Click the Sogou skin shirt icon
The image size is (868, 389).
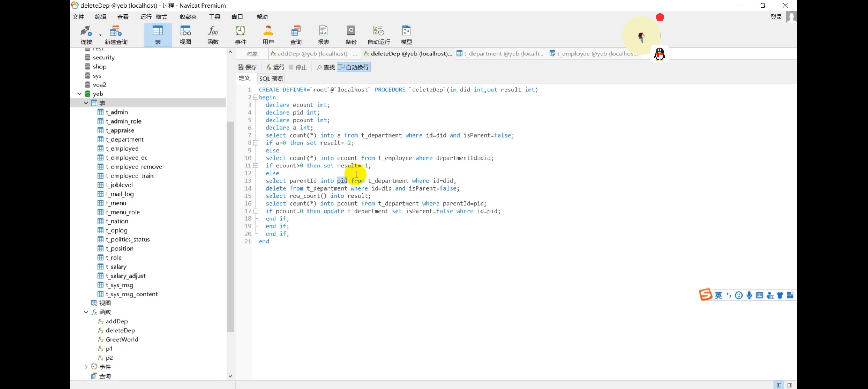[780, 295]
